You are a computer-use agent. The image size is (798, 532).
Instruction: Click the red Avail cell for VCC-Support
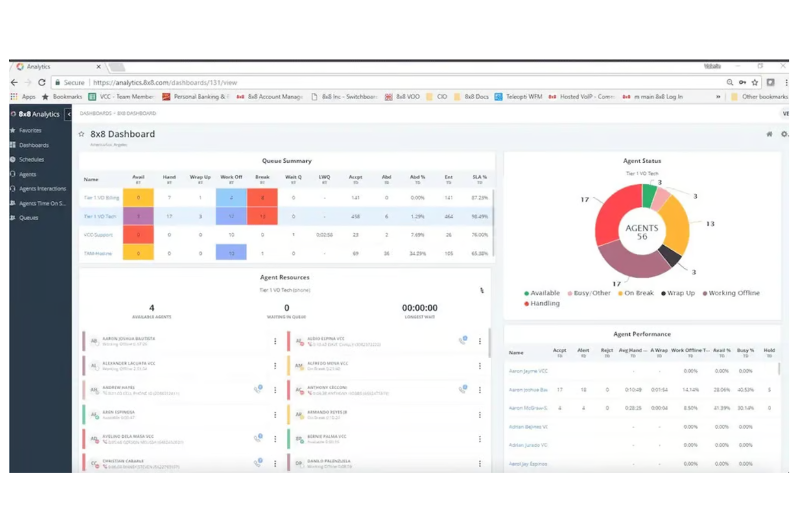pyautogui.click(x=138, y=235)
